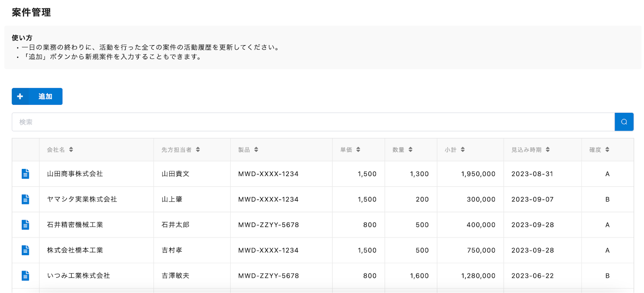Click contact name 吉村孝

(172, 250)
